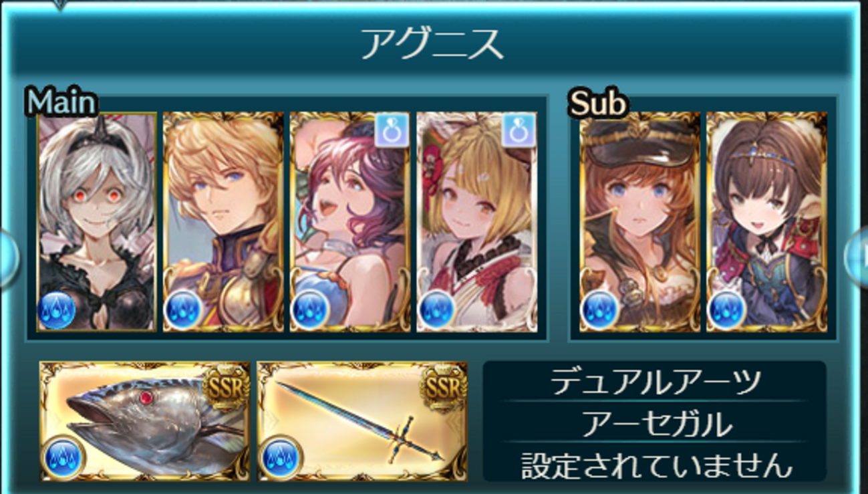Click water element icon on sword weapon
The image size is (868, 494).
281,459
